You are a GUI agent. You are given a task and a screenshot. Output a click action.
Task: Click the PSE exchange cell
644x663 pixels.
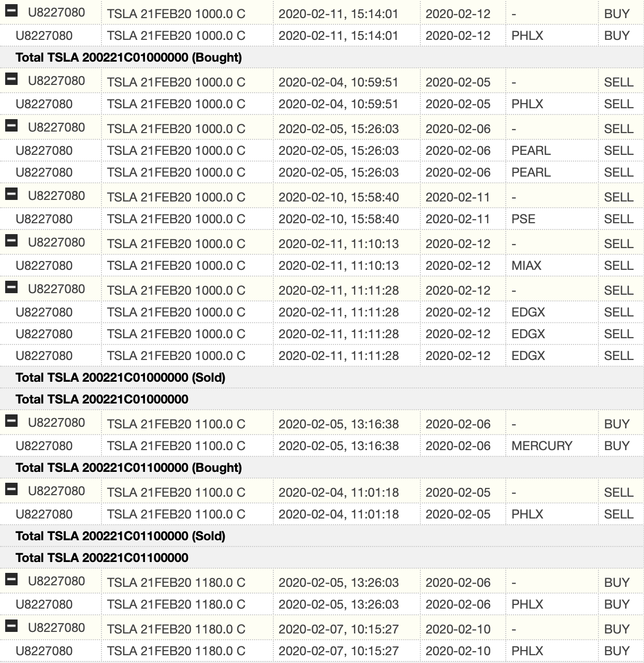pyautogui.click(x=523, y=219)
